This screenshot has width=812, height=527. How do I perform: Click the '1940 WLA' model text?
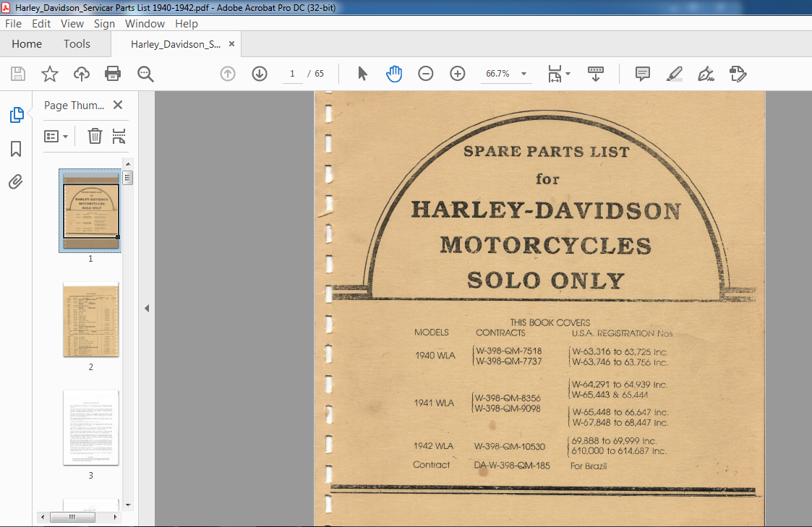pos(435,356)
